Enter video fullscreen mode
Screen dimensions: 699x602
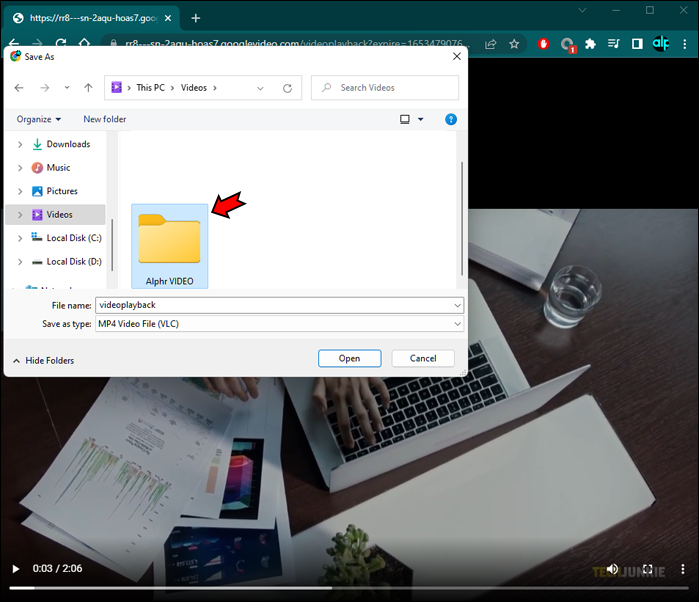point(648,569)
